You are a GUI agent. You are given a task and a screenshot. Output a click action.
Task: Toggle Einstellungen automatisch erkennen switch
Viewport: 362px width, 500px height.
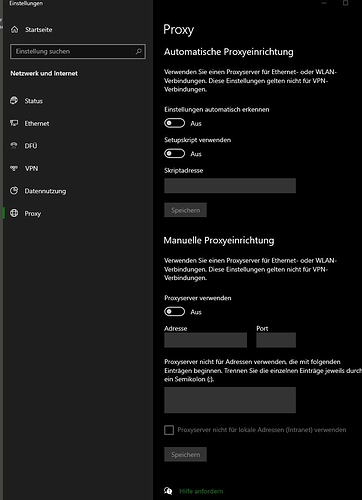coord(174,123)
